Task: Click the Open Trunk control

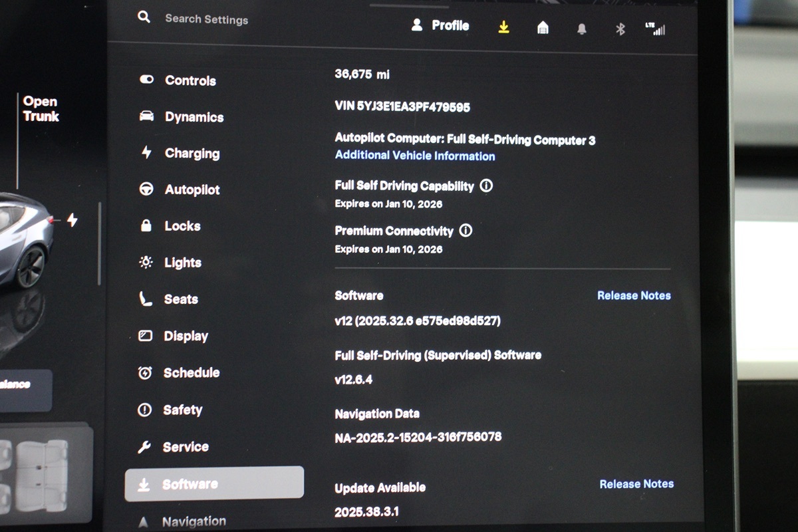Action: 40,109
